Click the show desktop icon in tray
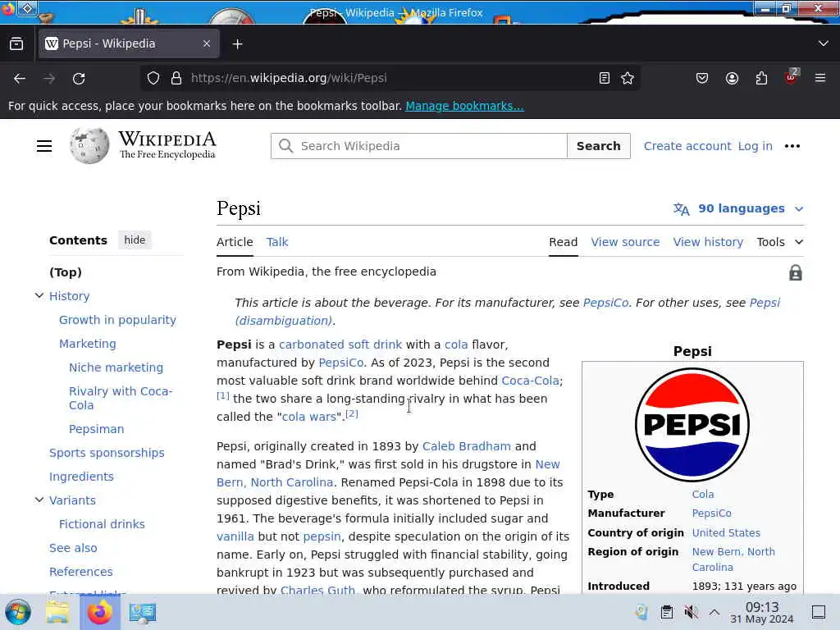The width and height of the screenshot is (840, 630). [x=819, y=612]
